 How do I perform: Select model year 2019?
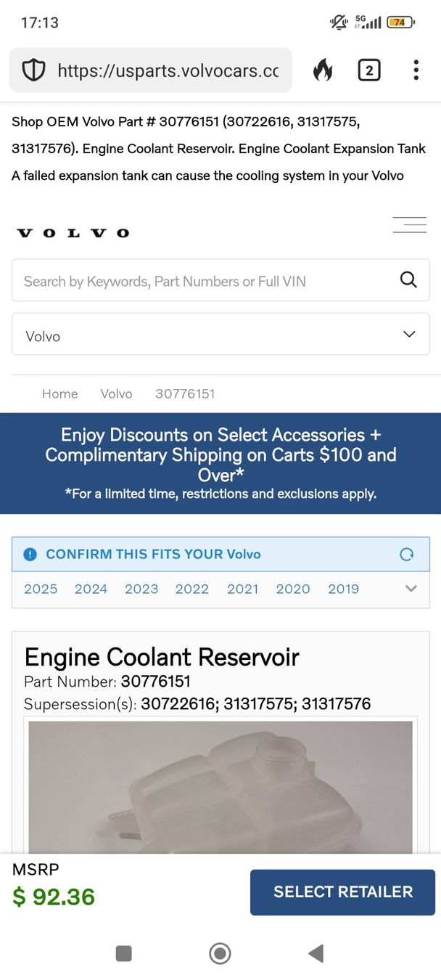click(343, 589)
